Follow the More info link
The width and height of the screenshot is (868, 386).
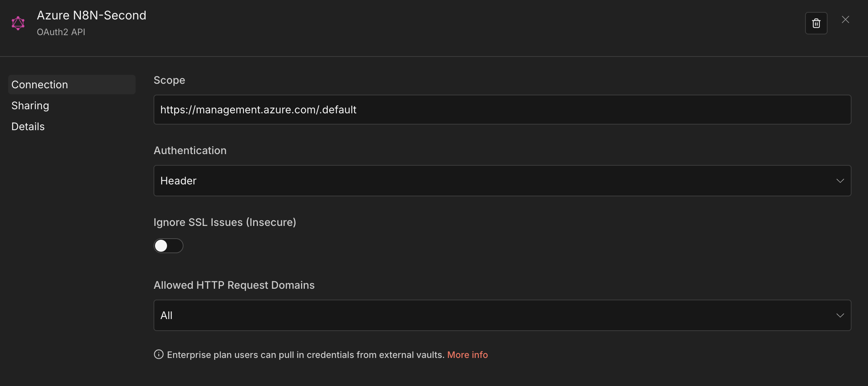tap(467, 355)
